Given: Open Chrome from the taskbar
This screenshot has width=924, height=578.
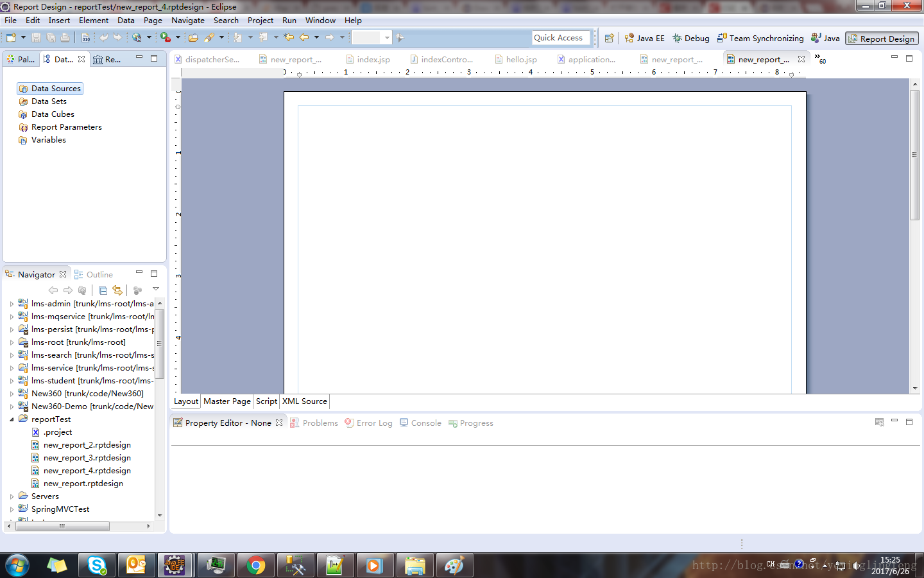Looking at the screenshot, I should pyautogui.click(x=255, y=566).
